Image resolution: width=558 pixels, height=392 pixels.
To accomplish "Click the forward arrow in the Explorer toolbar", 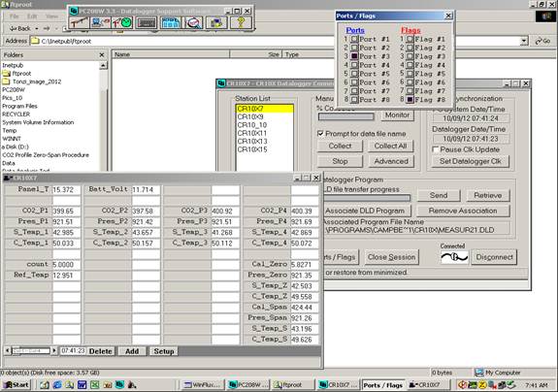I will 47,28.
